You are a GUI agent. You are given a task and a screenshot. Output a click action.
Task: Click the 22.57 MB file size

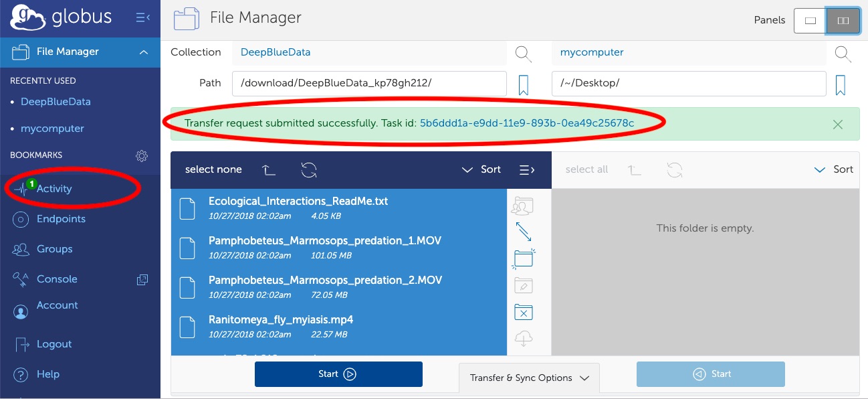click(329, 335)
